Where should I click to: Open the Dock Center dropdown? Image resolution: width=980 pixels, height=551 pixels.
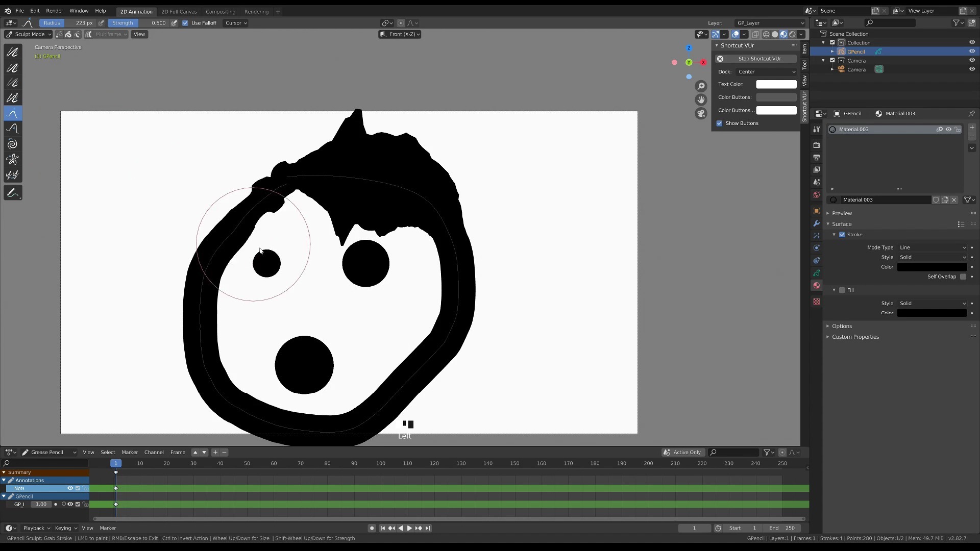(766, 72)
